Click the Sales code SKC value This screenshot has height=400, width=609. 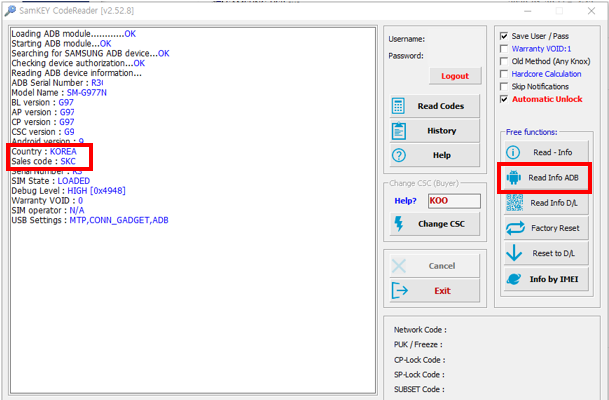68,161
